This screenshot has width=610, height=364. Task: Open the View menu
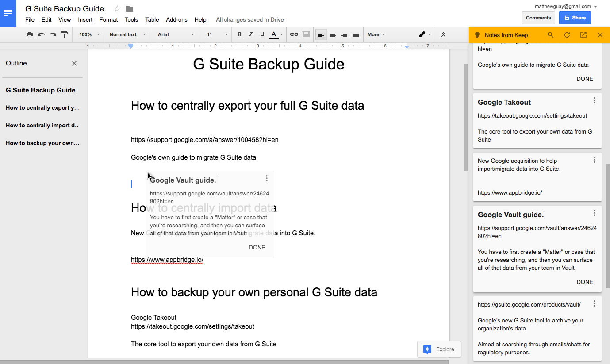pos(65,19)
